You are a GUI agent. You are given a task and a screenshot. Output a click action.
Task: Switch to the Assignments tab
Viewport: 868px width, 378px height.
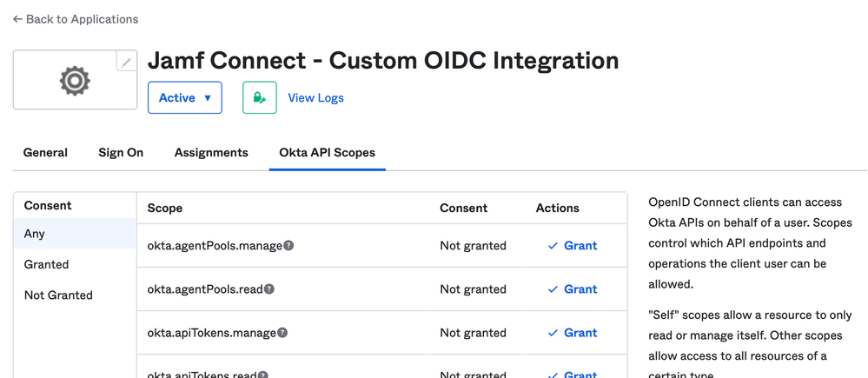pyautogui.click(x=211, y=153)
